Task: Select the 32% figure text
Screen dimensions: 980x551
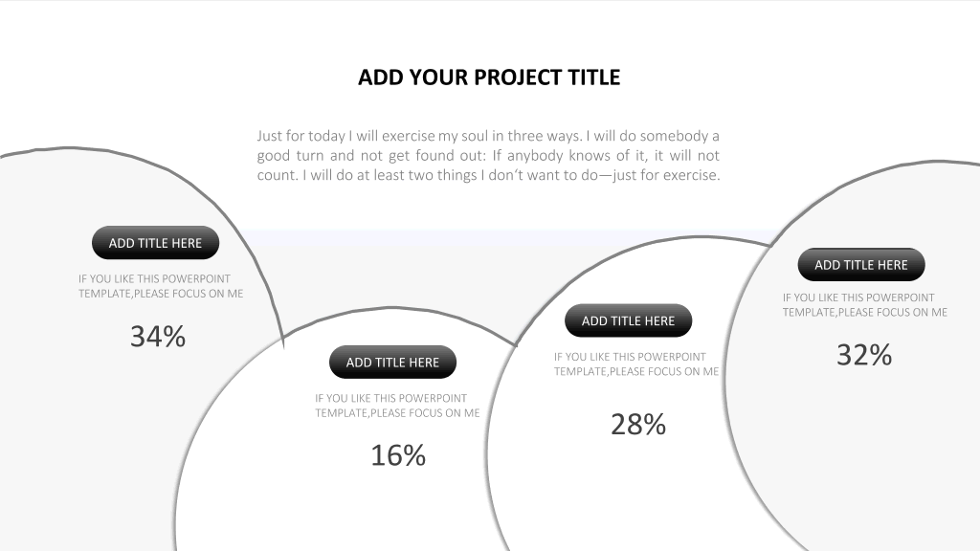Action: (864, 356)
